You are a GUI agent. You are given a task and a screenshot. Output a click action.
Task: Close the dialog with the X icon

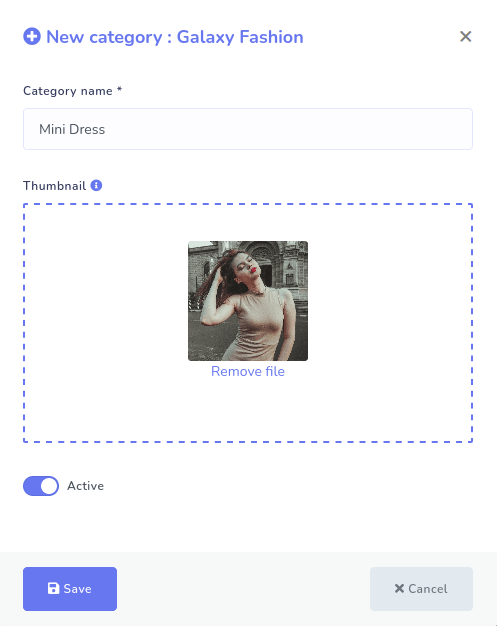(465, 37)
